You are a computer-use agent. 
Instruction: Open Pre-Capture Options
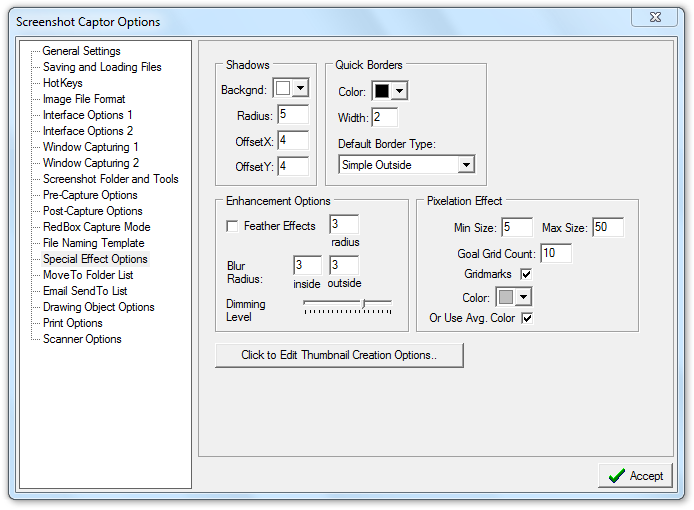click(90, 195)
